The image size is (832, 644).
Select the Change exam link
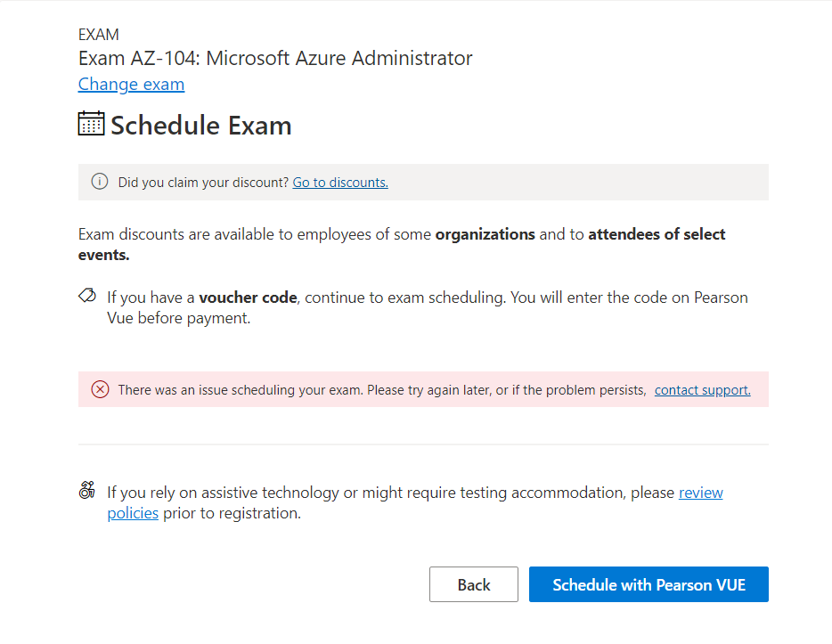click(131, 84)
